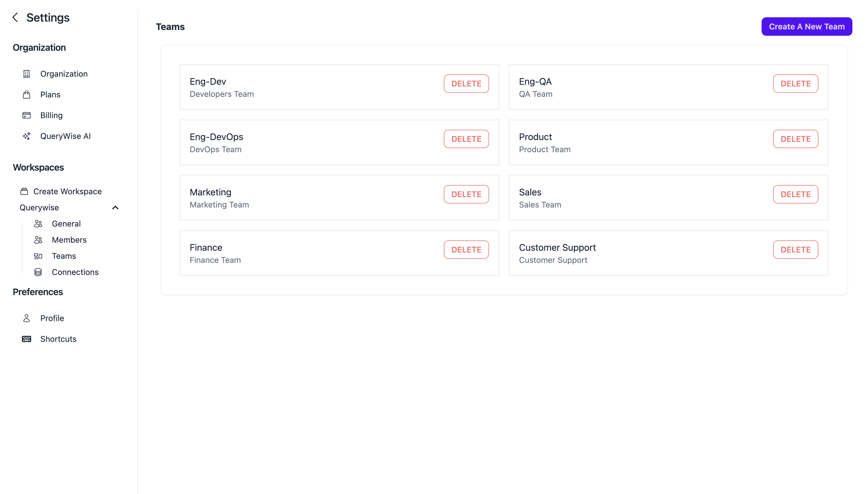Go to Members settings page

tap(69, 240)
